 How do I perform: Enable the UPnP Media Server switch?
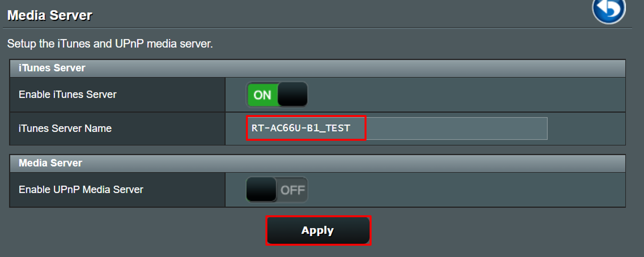[277, 190]
